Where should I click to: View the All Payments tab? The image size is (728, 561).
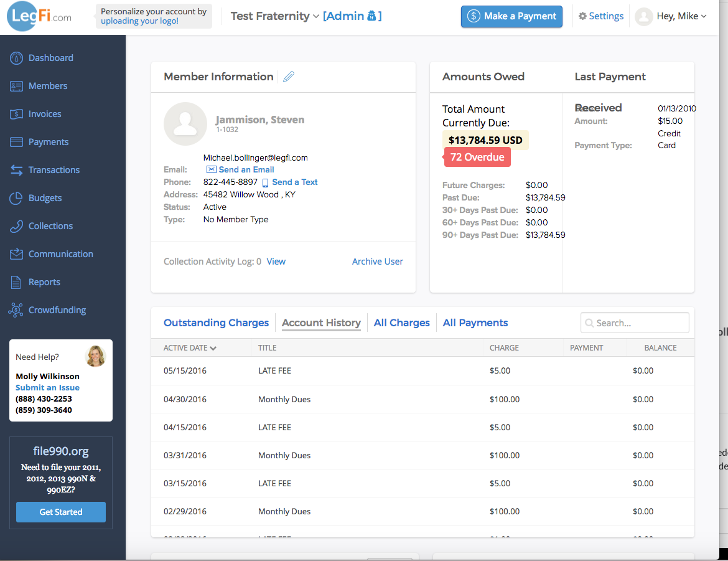pyautogui.click(x=475, y=323)
